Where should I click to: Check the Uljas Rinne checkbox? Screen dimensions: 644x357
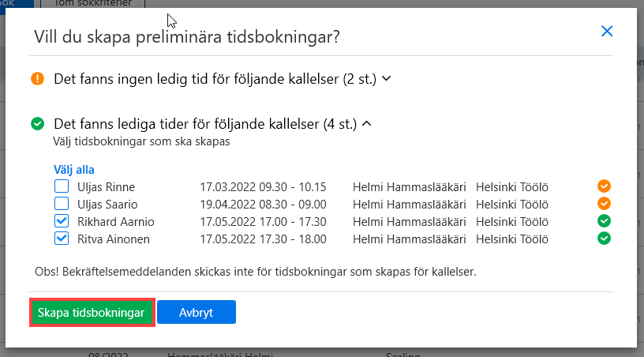[62, 186]
